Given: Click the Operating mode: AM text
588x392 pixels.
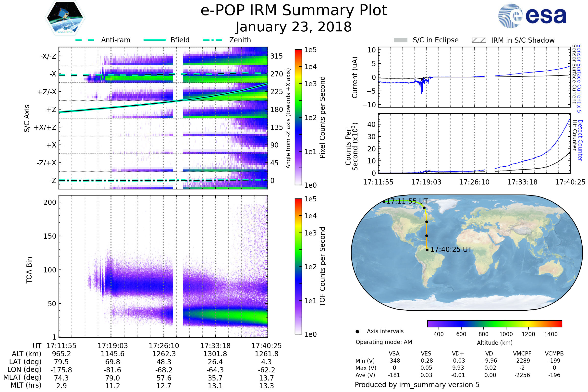Looking at the screenshot, I should (384, 342).
